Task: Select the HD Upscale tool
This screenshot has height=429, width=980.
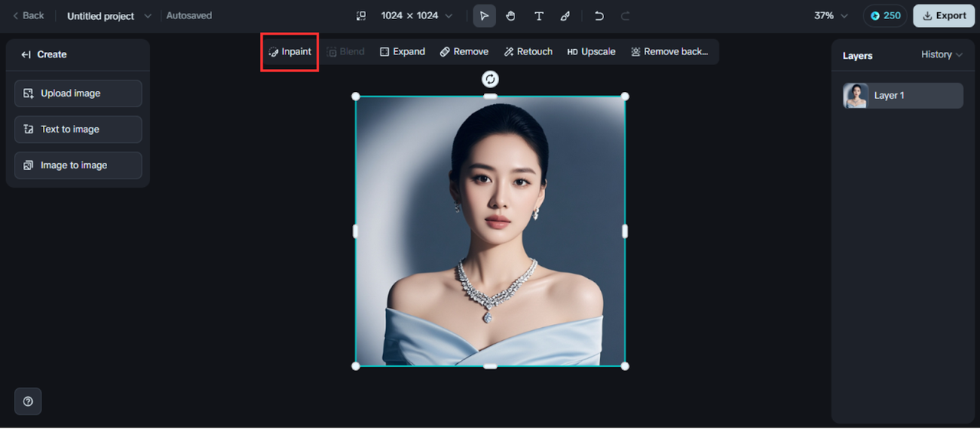Action: (591, 52)
